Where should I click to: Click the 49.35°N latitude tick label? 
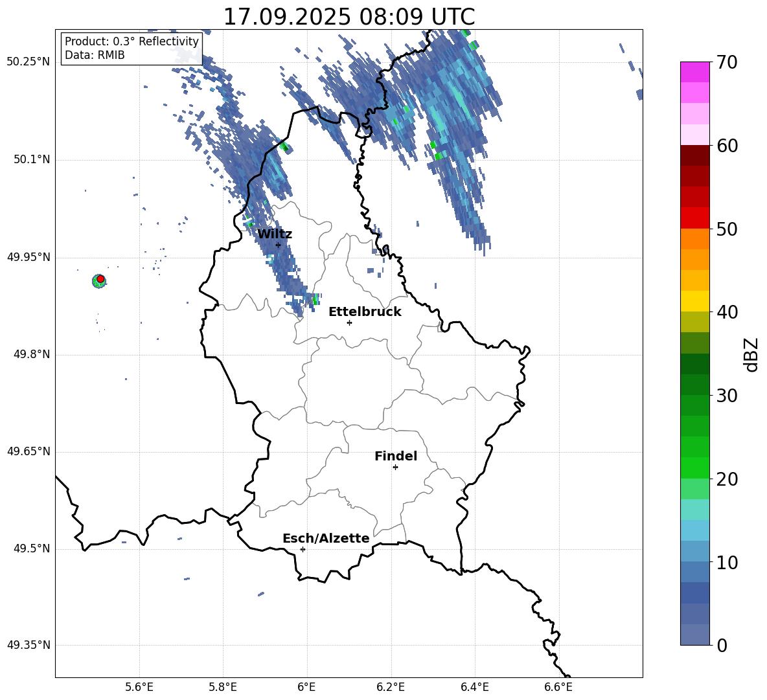point(29,645)
